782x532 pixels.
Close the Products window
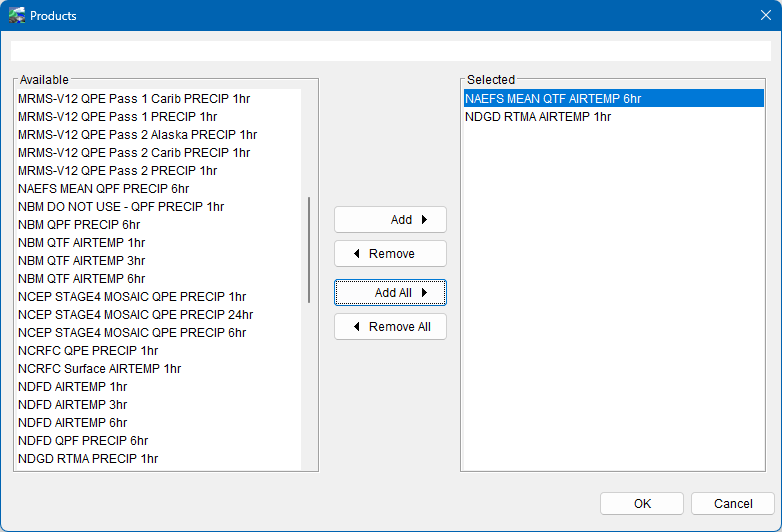766,15
